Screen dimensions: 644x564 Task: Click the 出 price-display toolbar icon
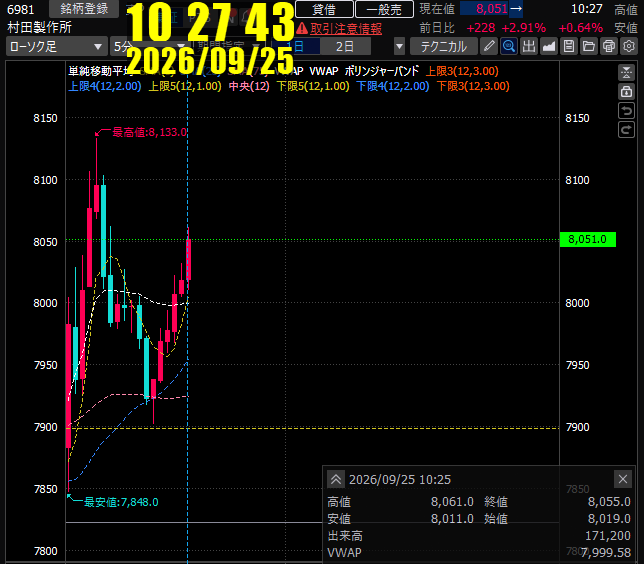529,46
